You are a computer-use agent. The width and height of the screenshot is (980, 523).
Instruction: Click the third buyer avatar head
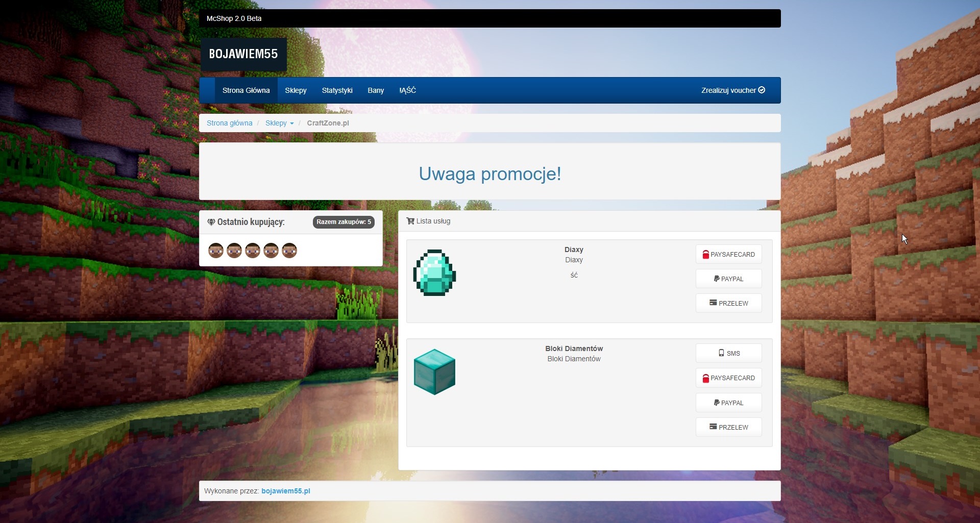pyautogui.click(x=253, y=251)
